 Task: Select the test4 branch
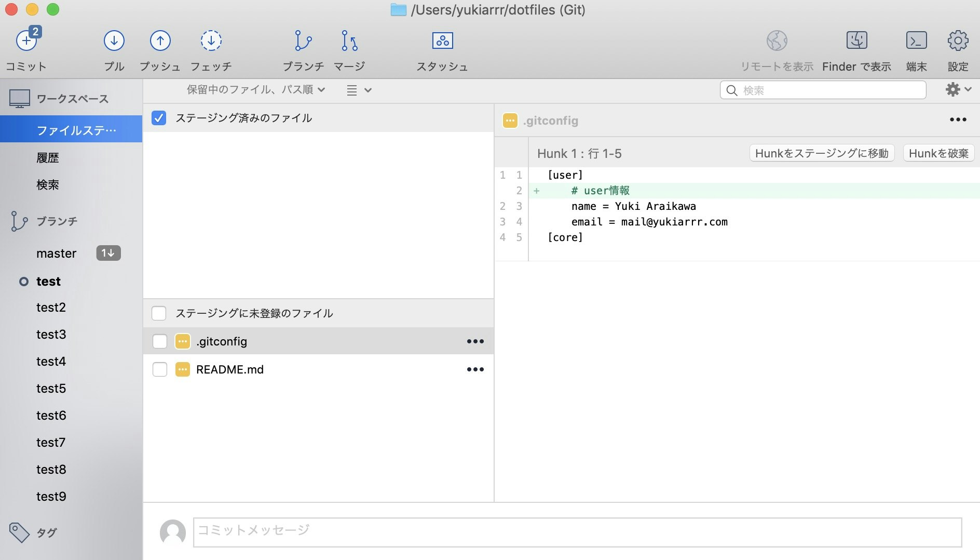51,362
